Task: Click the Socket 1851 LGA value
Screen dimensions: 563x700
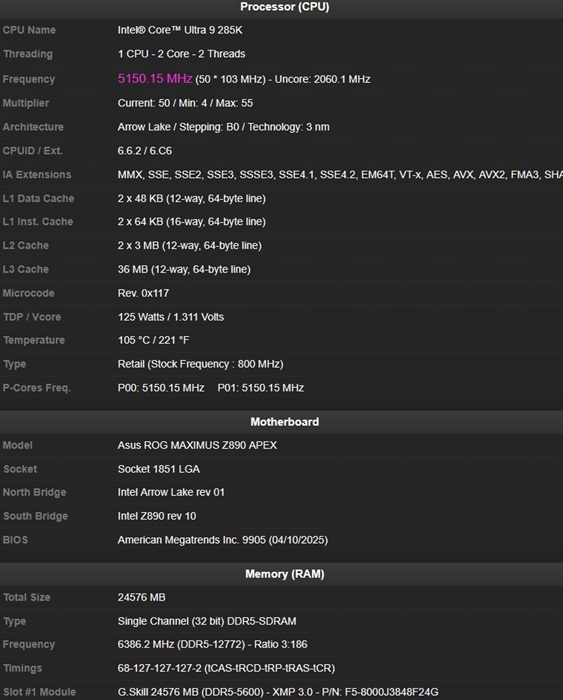Action: (158, 469)
